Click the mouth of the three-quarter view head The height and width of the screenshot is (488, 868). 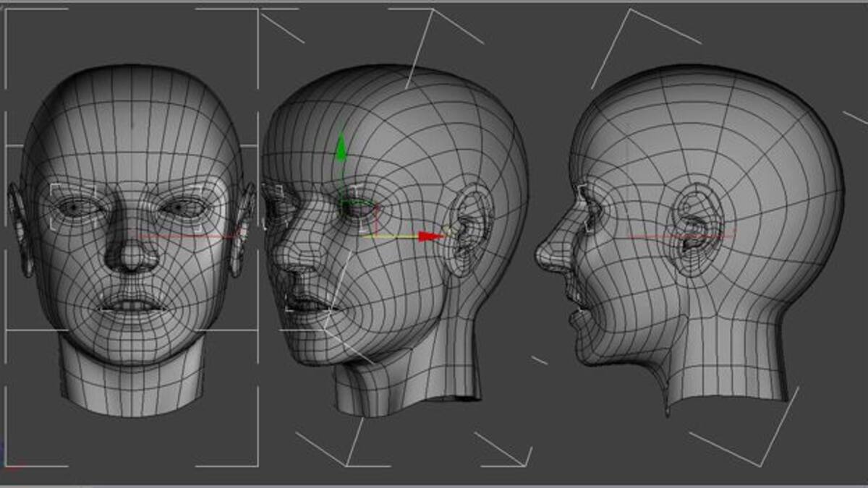(307, 304)
